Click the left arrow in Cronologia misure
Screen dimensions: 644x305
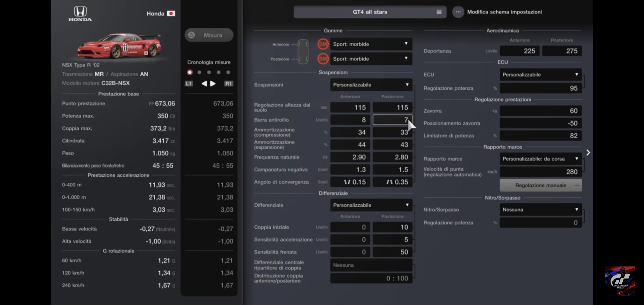pyautogui.click(x=204, y=83)
